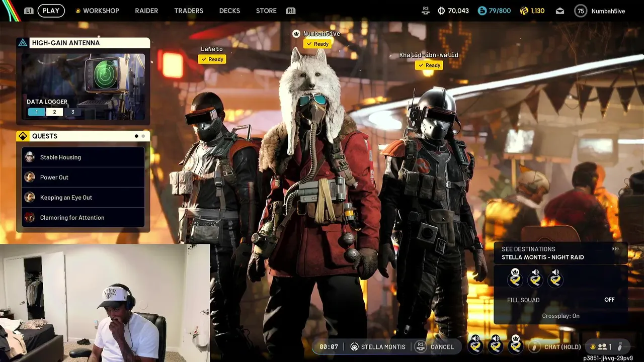The height and width of the screenshot is (362, 644).
Task: Switch to the STORE tab
Action: pos(266,11)
